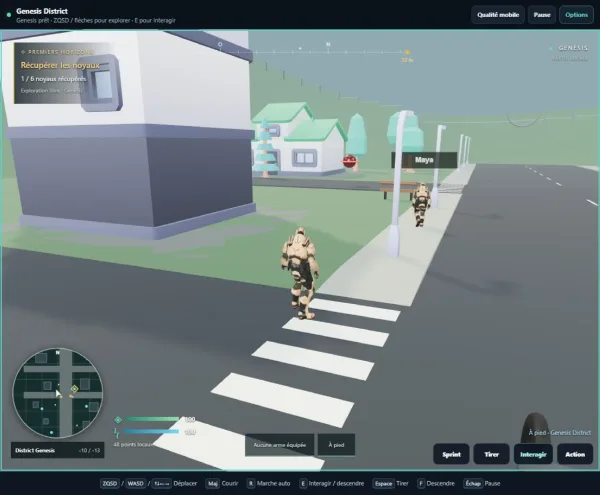
Task: Click the yellow waypoint marker on the compass
Action: pyautogui.click(x=407, y=52)
